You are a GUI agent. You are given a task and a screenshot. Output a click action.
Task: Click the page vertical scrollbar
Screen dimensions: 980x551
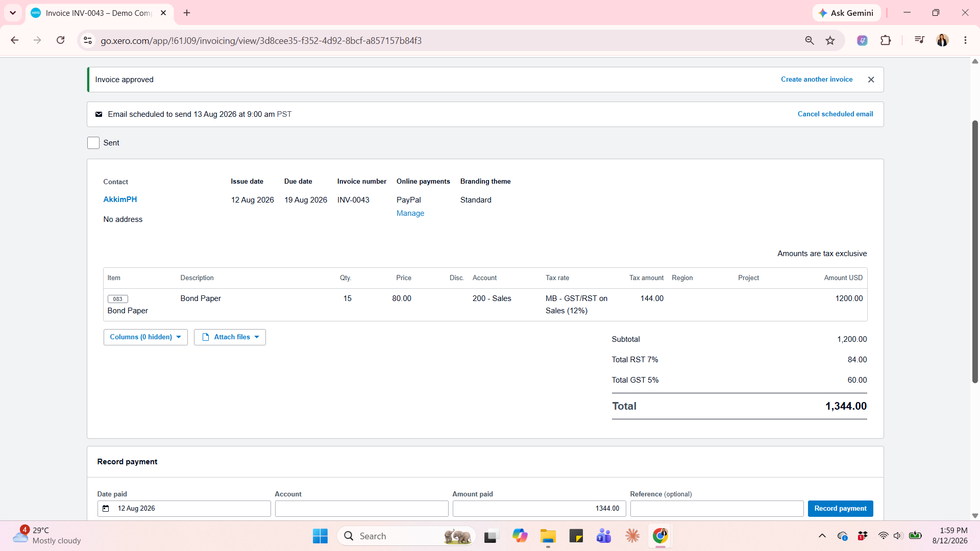point(975,252)
